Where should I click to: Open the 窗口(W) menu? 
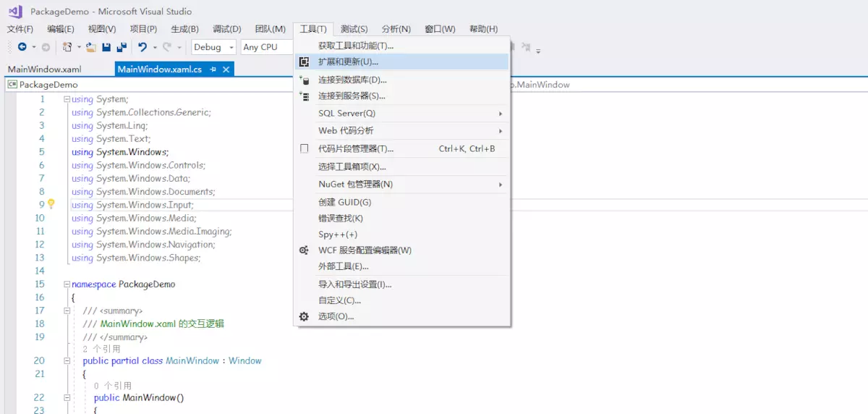(440, 29)
